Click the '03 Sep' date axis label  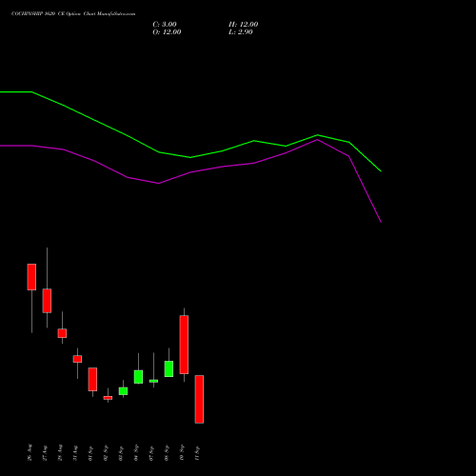tap(121, 453)
